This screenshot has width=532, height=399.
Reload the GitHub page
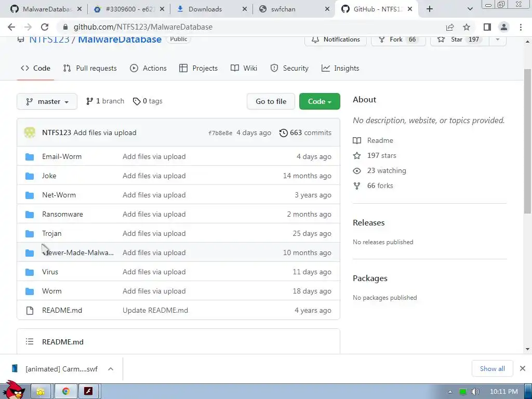tap(45, 27)
